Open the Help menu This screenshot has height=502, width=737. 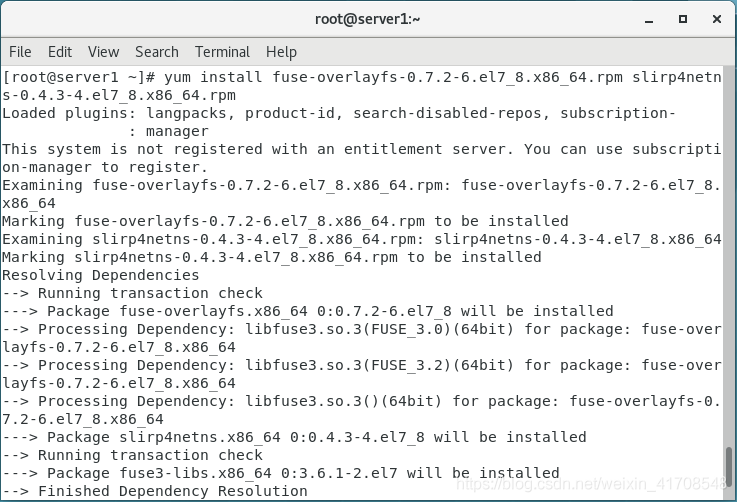point(281,52)
